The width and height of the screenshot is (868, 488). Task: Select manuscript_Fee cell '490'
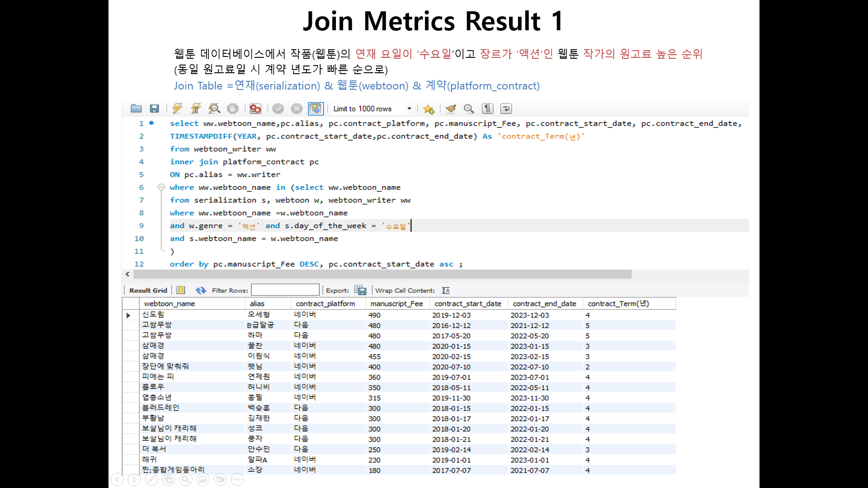tap(397, 315)
